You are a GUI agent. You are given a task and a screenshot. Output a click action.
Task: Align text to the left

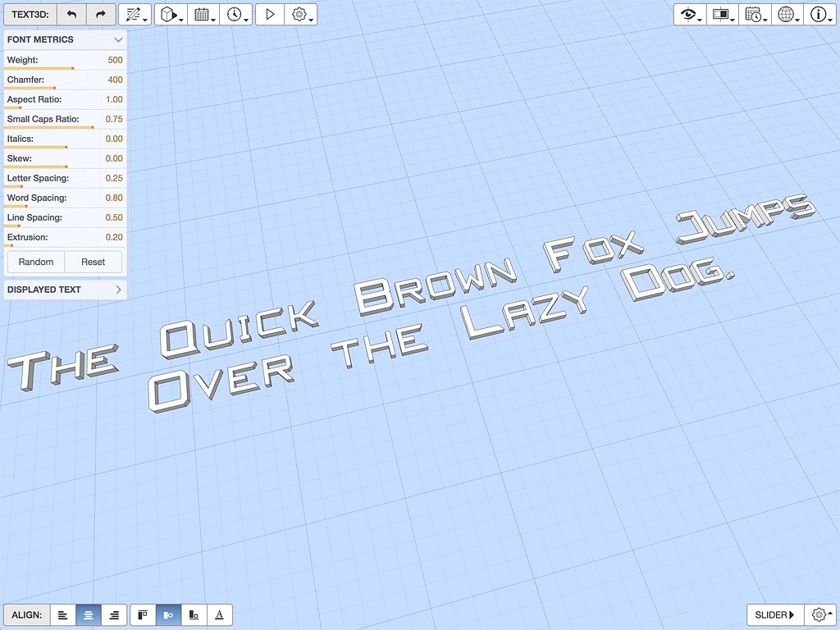click(62, 615)
